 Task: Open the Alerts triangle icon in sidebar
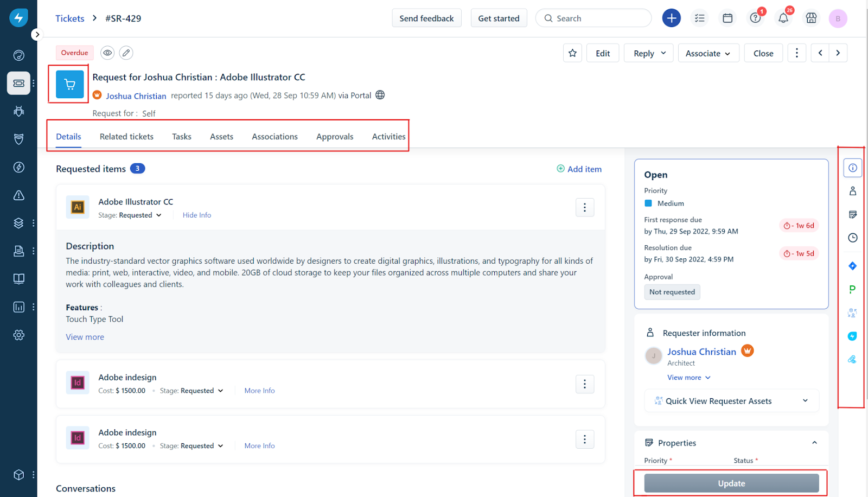point(18,195)
